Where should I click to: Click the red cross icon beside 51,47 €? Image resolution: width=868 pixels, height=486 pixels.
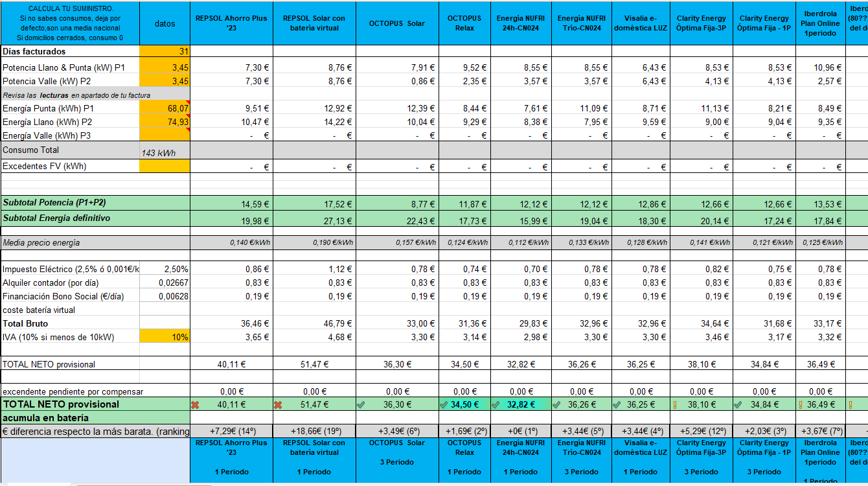tap(278, 404)
